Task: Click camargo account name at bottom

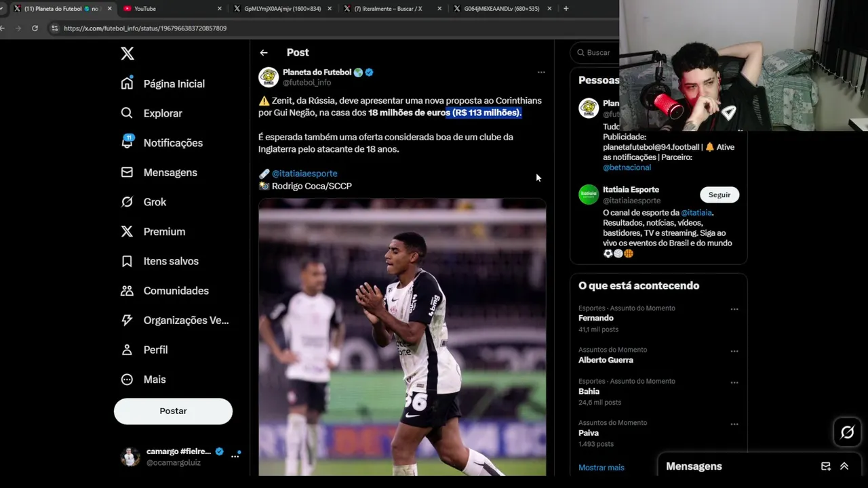Action: 179,451
